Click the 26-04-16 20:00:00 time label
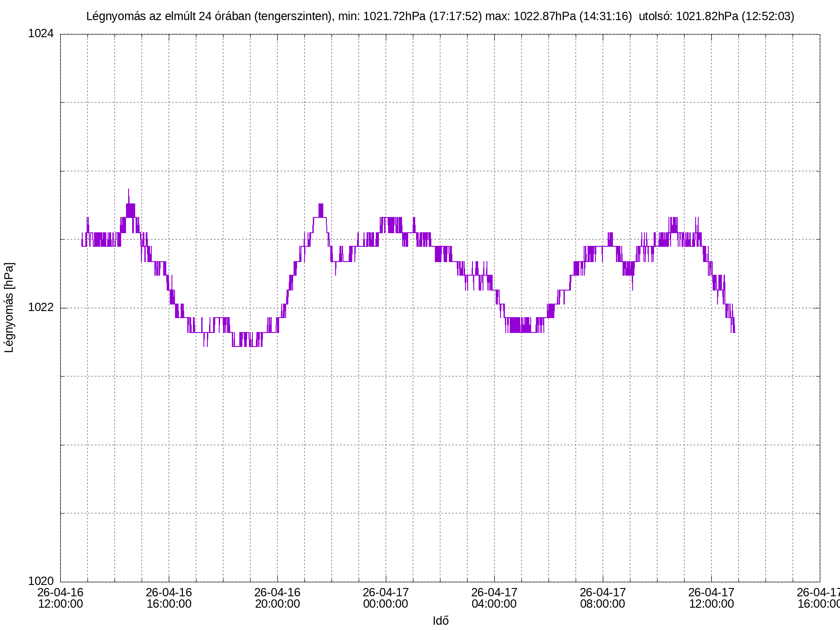Viewport: 840px width, 630px height. 277,598
